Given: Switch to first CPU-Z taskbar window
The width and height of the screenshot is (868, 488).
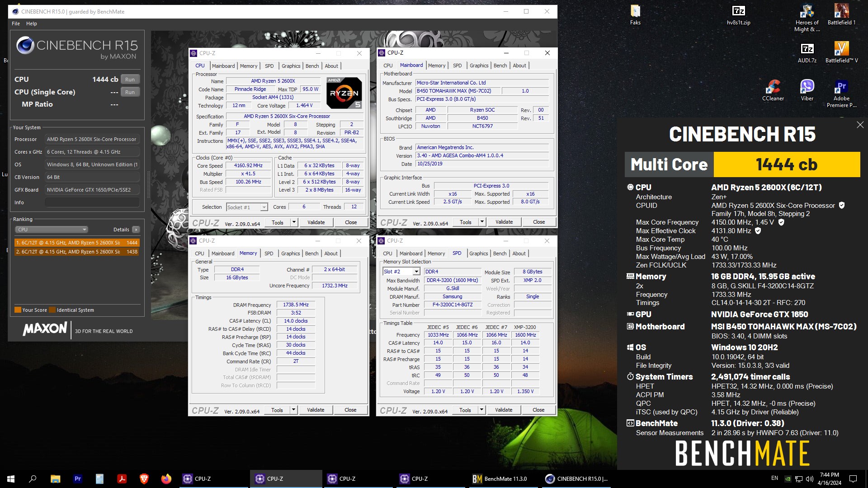Looking at the screenshot, I should coord(213,479).
